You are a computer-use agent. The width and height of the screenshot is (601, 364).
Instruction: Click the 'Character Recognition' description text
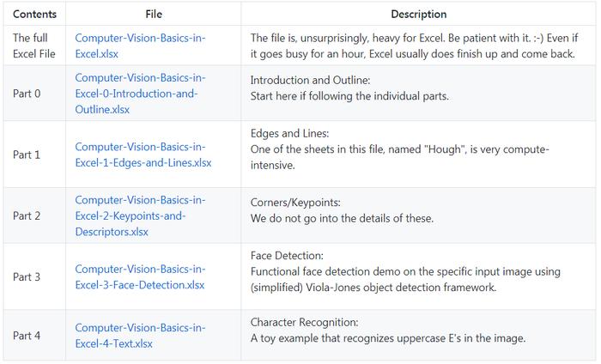[304, 322]
